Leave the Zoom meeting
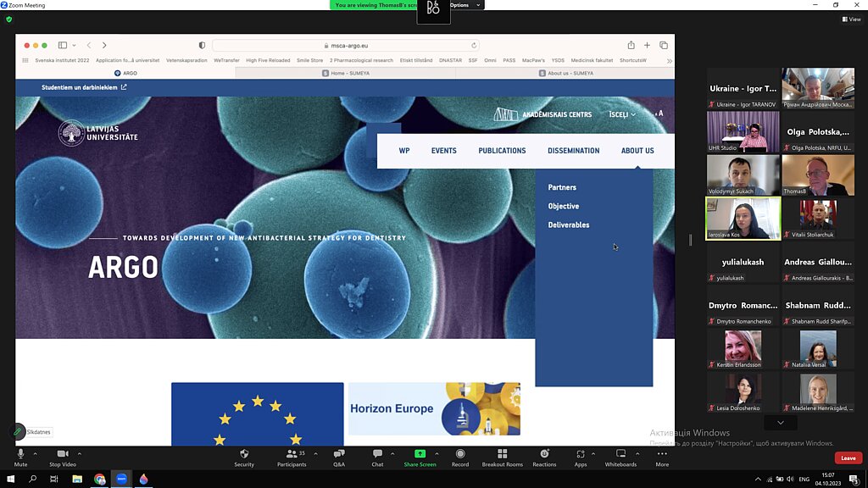The height and width of the screenshot is (488, 868). click(848, 457)
